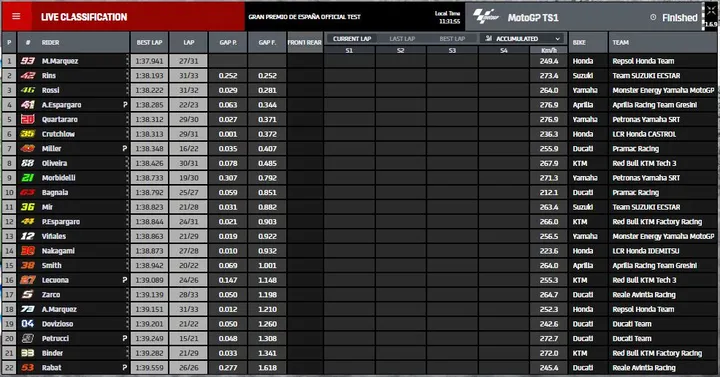Image resolution: width=720 pixels, height=377 pixels.
Task: Open the hamburger menu
Action: (x=16, y=17)
